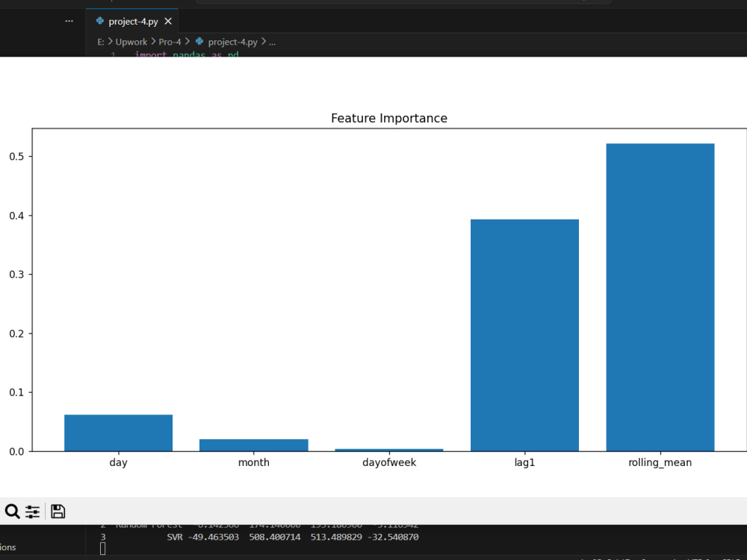Image resolution: width=747 pixels, height=560 pixels.
Task: Click the month bar in chart
Action: pyautogui.click(x=254, y=445)
